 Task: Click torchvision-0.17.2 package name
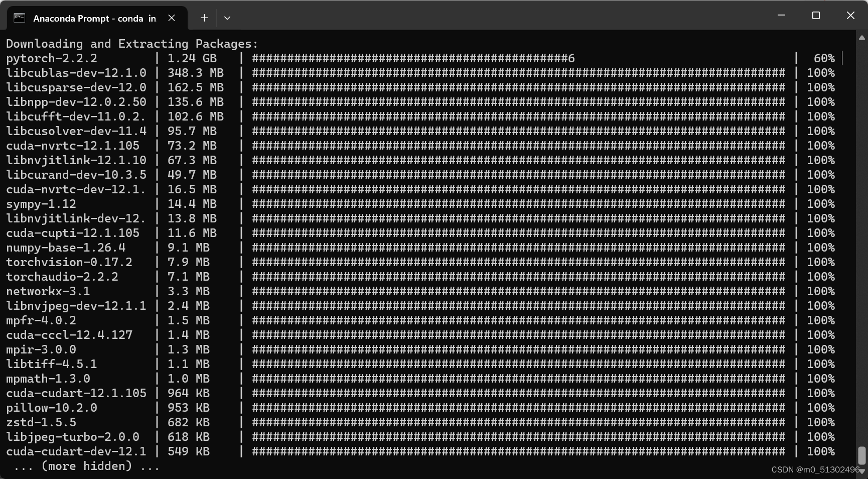coord(69,262)
